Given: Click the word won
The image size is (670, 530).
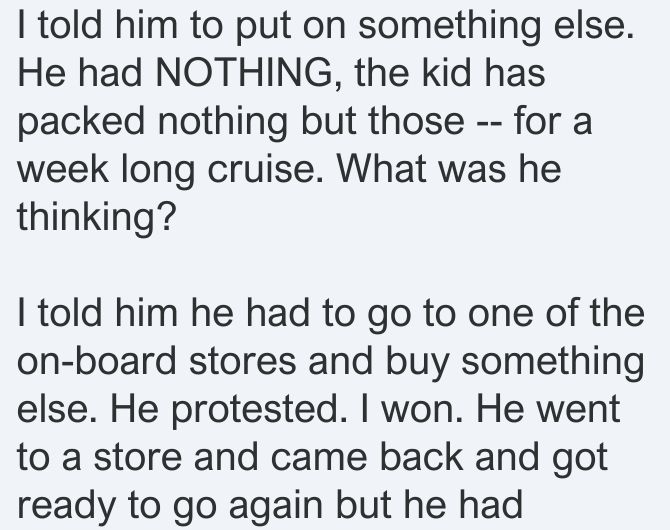Looking at the screenshot, I should tap(422, 409).
